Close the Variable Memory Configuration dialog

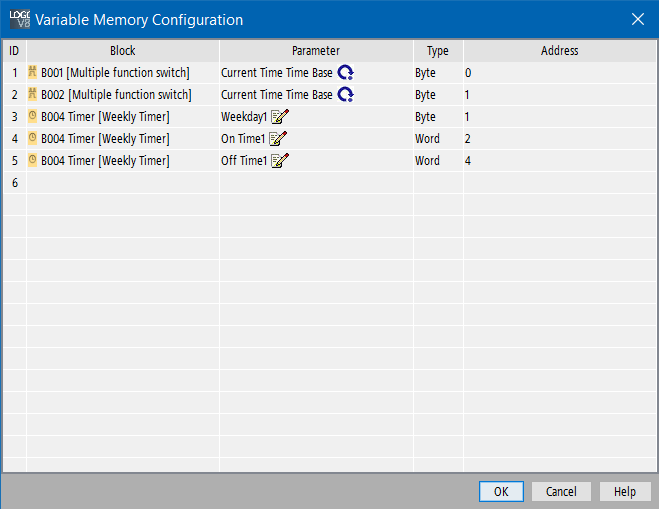(637, 19)
